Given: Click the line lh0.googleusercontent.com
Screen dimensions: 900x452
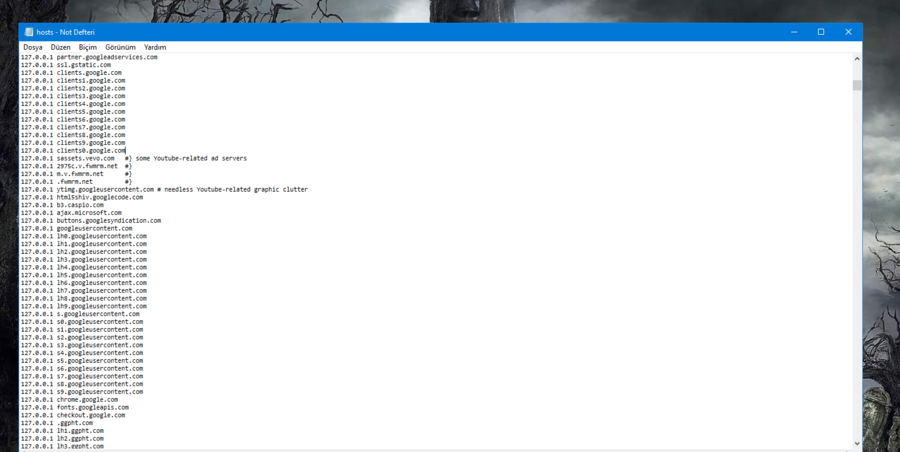Looking at the screenshot, I should pos(84,235).
